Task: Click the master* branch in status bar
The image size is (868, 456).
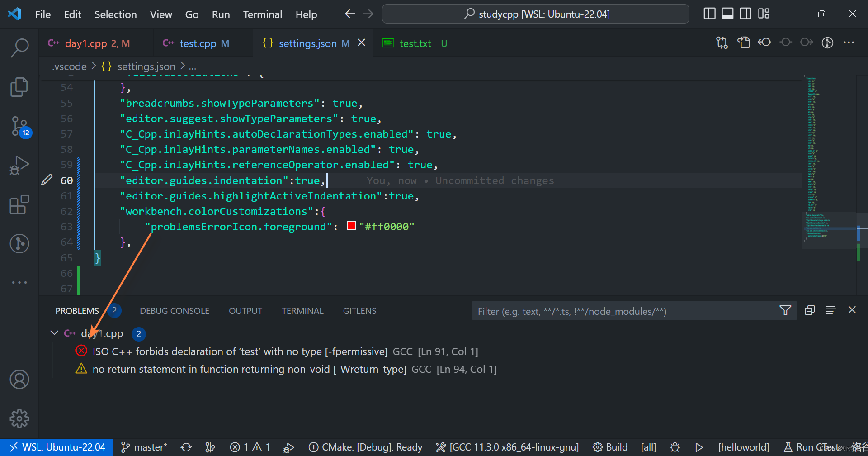Action: (144, 447)
